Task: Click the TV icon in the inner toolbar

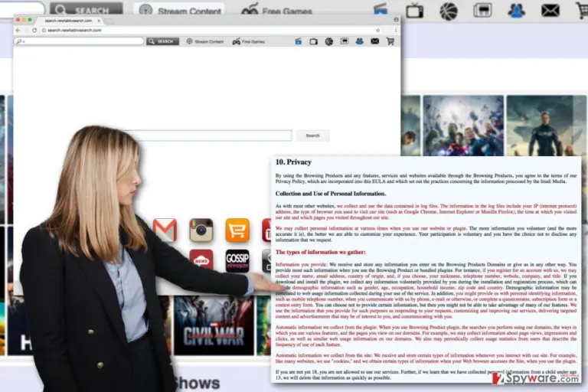Action: (313, 41)
